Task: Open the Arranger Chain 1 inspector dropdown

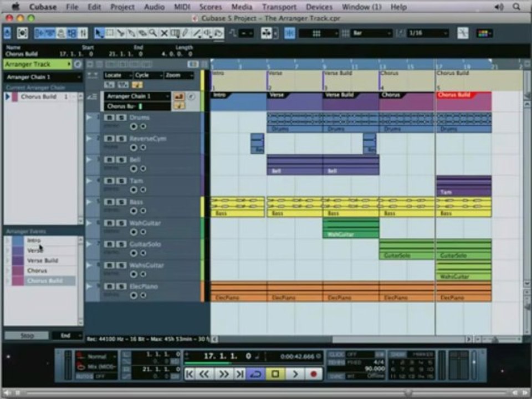Action: coord(43,77)
